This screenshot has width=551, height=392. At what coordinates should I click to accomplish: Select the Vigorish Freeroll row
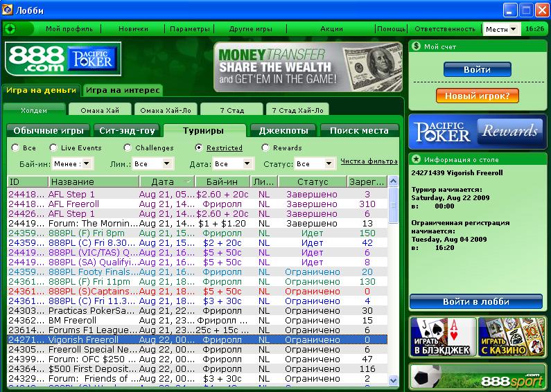coord(198,340)
